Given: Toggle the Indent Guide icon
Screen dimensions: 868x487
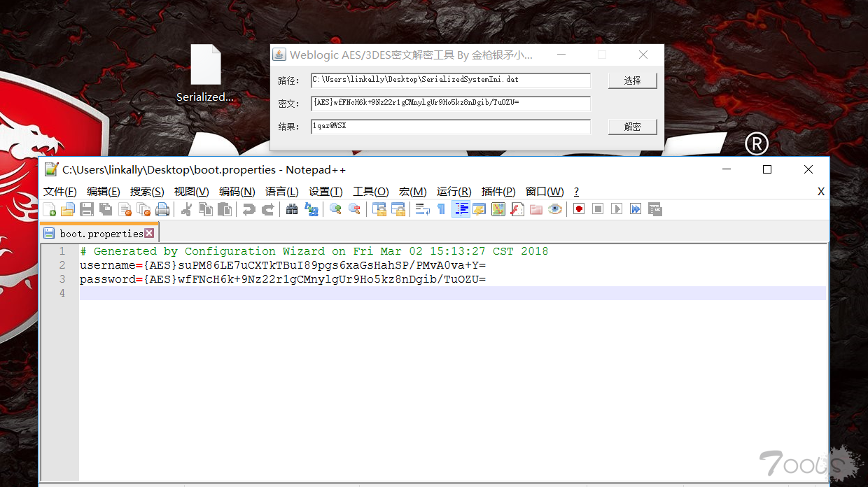Looking at the screenshot, I should [461, 209].
